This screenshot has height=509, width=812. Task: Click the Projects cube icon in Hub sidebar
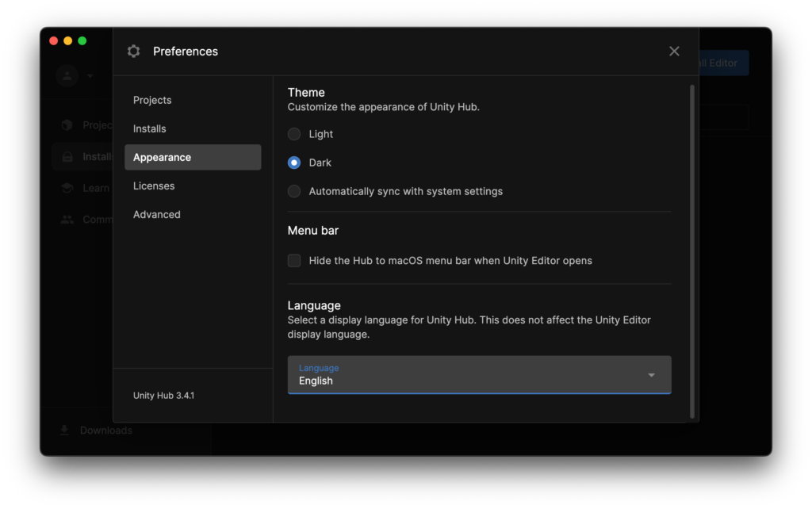click(67, 124)
